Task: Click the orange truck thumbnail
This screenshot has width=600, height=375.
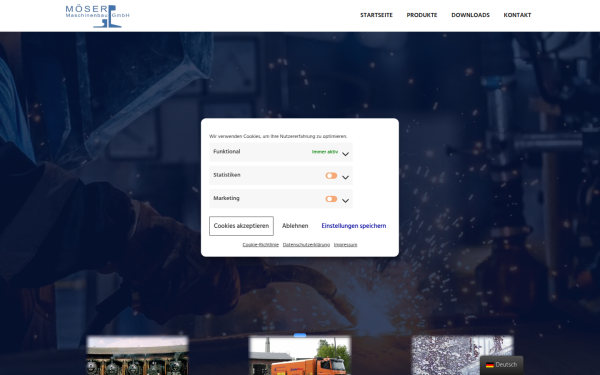Action: coord(300,356)
